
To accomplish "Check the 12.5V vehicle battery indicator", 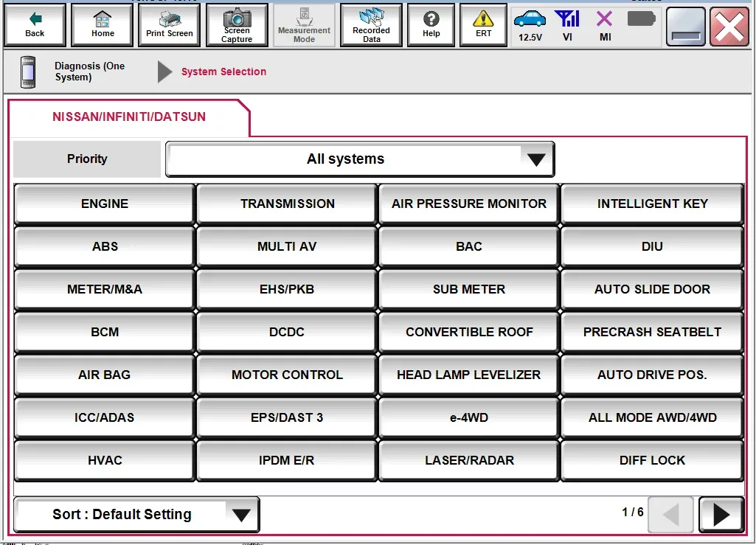I will [x=530, y=25].
